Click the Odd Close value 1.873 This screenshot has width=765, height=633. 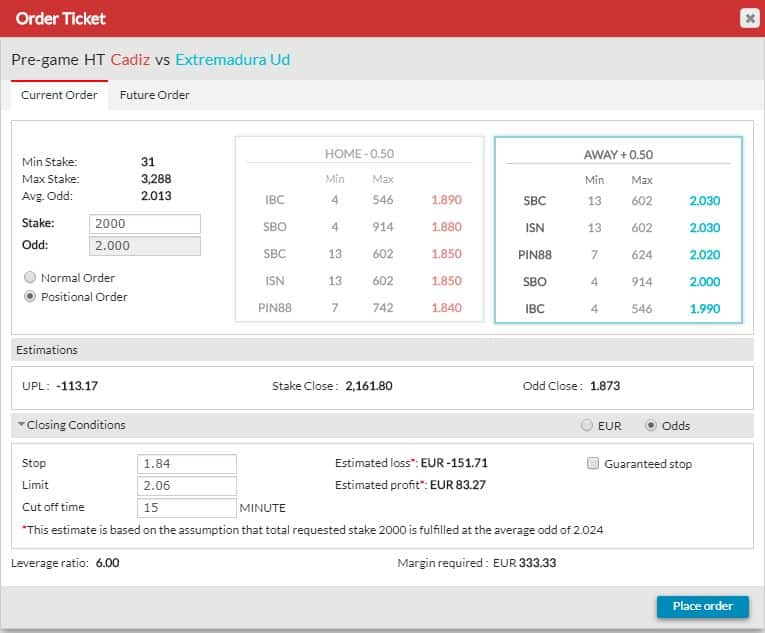605,386
